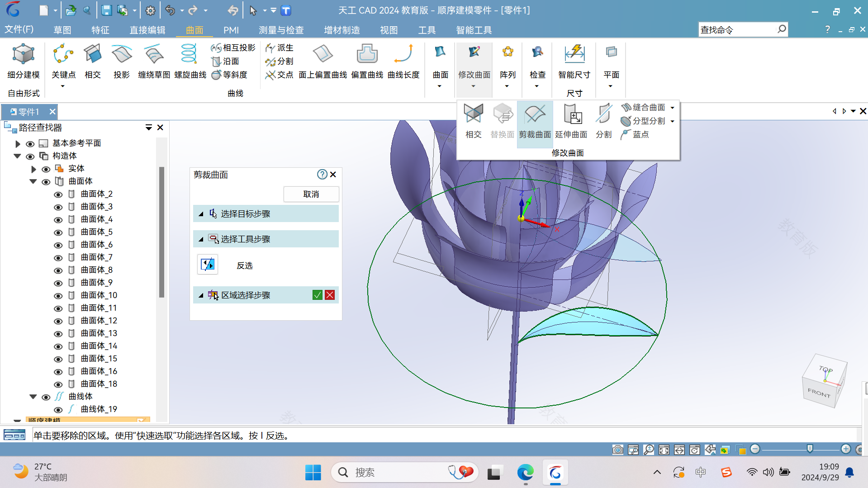Open the 细分建模 subdivision modeling tool
The height and width of the screenshot is (488, 868).
coord(24,62)
